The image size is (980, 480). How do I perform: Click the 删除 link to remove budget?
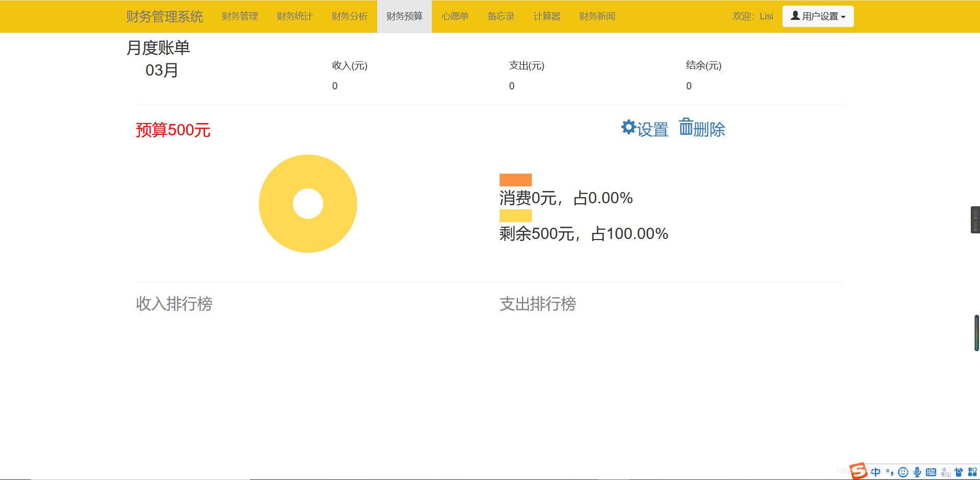709,129
